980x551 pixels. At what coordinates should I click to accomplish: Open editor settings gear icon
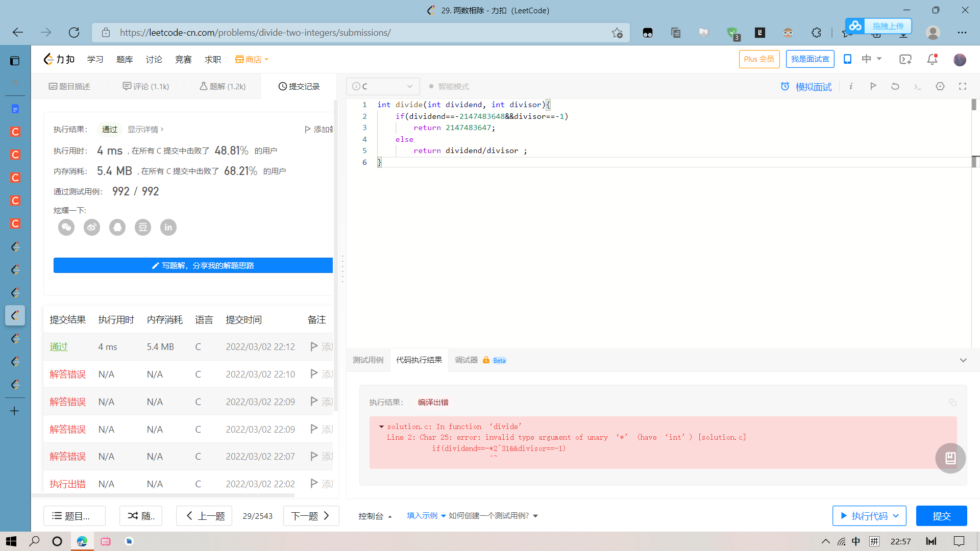[940, 86]
